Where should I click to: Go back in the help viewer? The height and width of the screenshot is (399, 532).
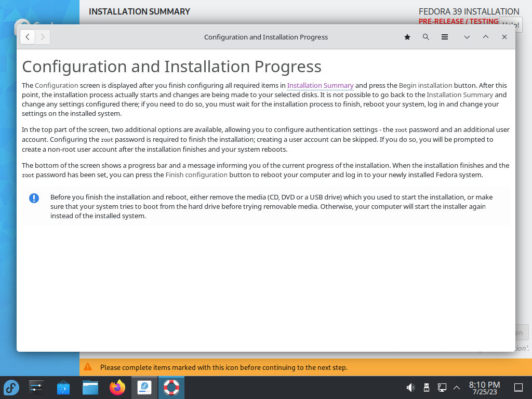point(28,37)
